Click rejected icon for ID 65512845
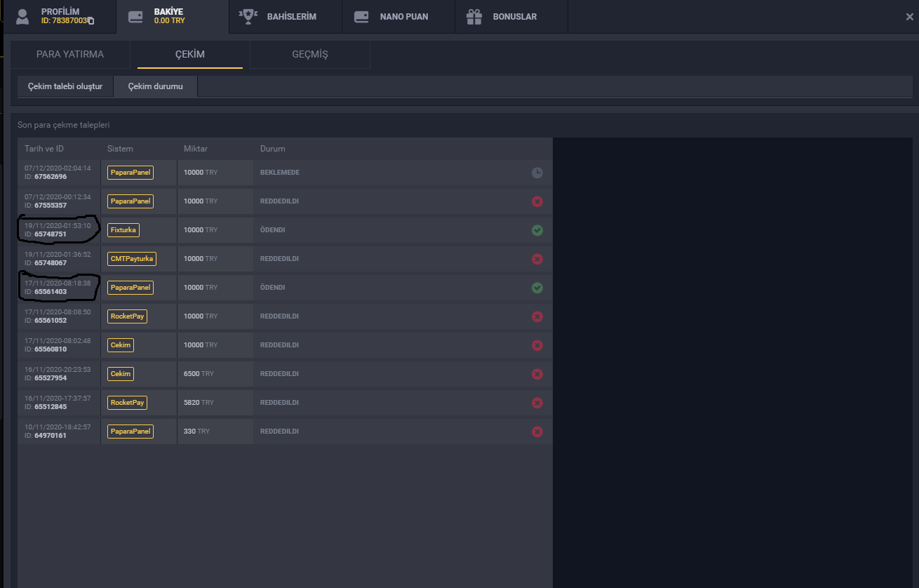This screenshot has height=588, width=919. click(537, 403)
